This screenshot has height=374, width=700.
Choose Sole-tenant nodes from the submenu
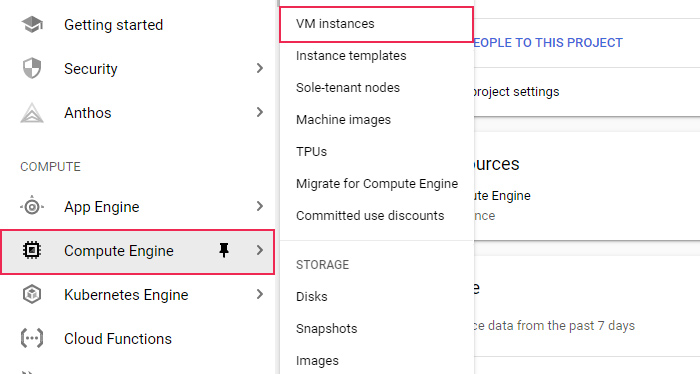348,87
